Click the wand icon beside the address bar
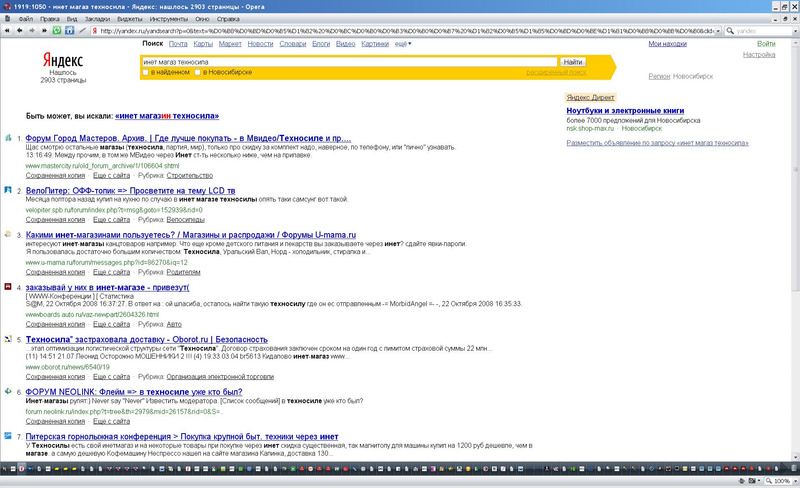 pyautogui.click(x=82, y=31)
